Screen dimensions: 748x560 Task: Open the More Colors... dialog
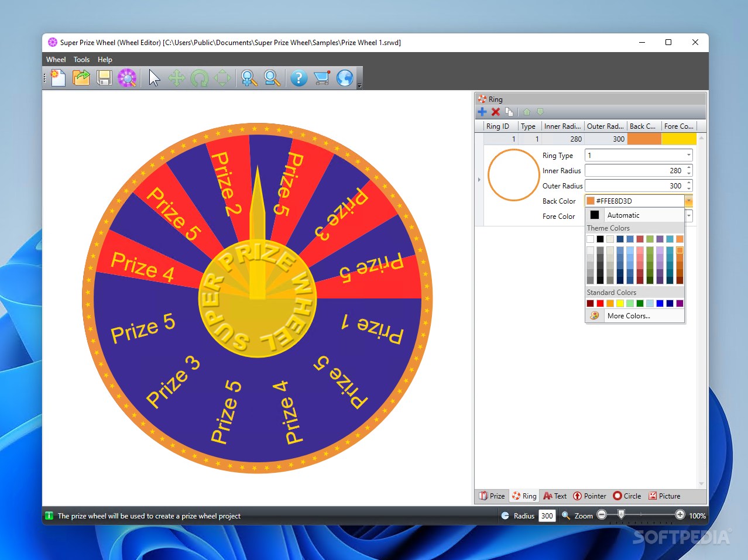tap(635, 316)
